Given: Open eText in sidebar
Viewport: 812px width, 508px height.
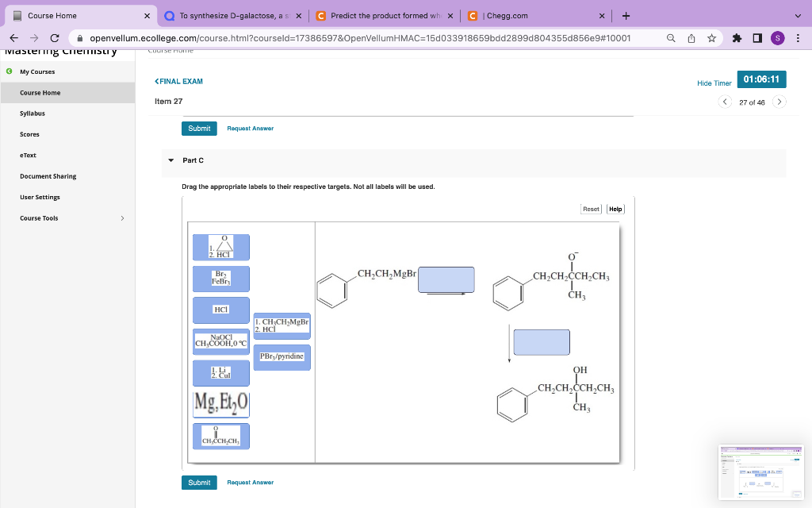Looking at the screenshot, I should tap(28, 155).
